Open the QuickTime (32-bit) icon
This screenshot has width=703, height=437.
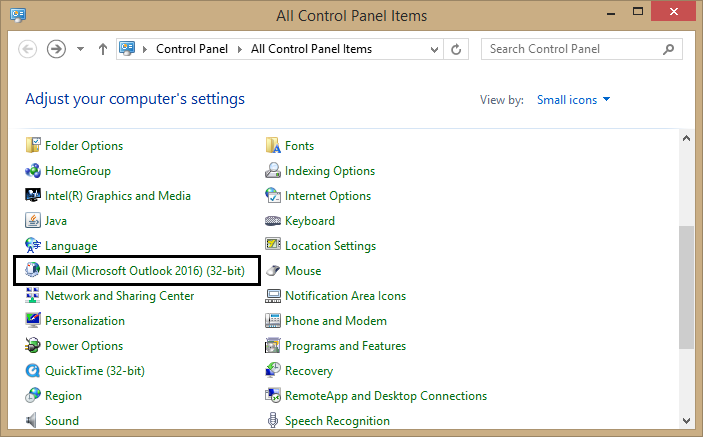pyautogui.click(x=33, y=371)
